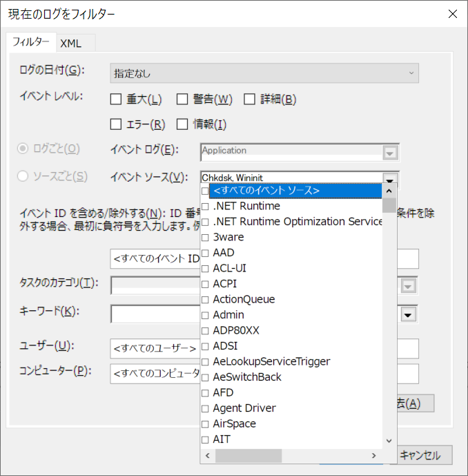Click the source list scroll left arrow
The width and height of the screenshot is (468, 476).
tap(208, 455)
